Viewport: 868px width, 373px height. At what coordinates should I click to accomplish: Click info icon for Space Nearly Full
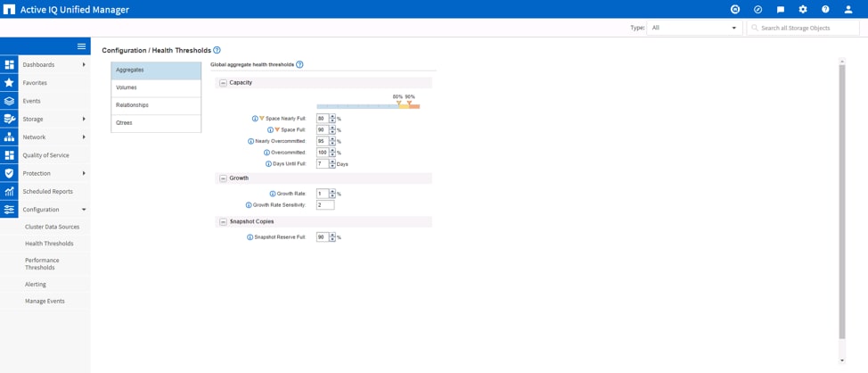(x=255, y=119)
